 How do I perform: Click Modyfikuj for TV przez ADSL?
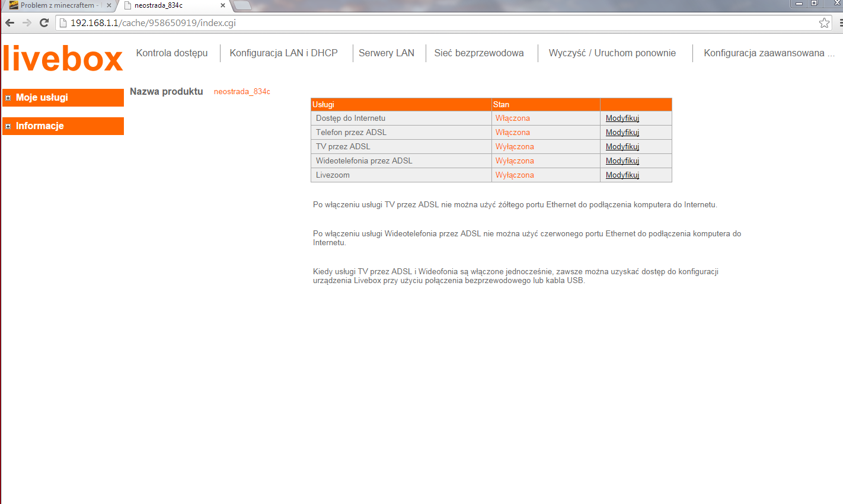coord(622,147)
